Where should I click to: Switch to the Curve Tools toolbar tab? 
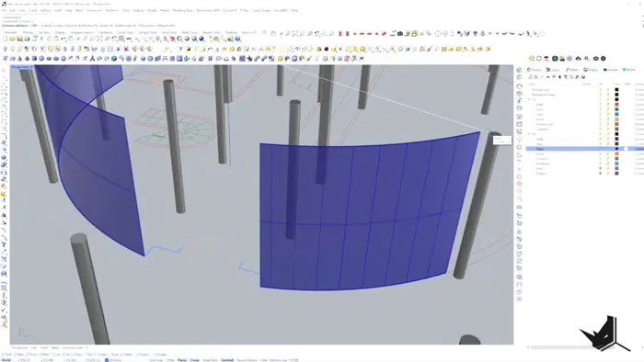click(126, 32)
